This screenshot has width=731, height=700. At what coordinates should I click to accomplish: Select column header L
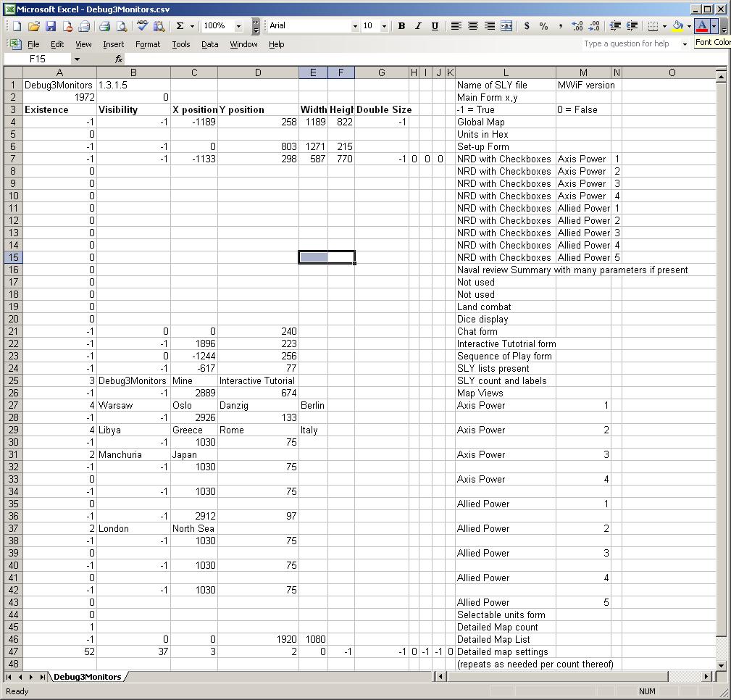[506, 72]
